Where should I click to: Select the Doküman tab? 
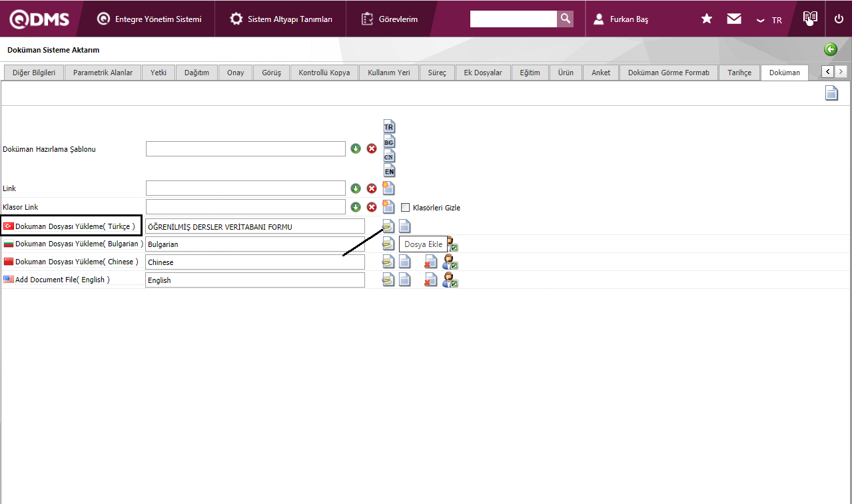pyautogui.click(x=785, y=73)
